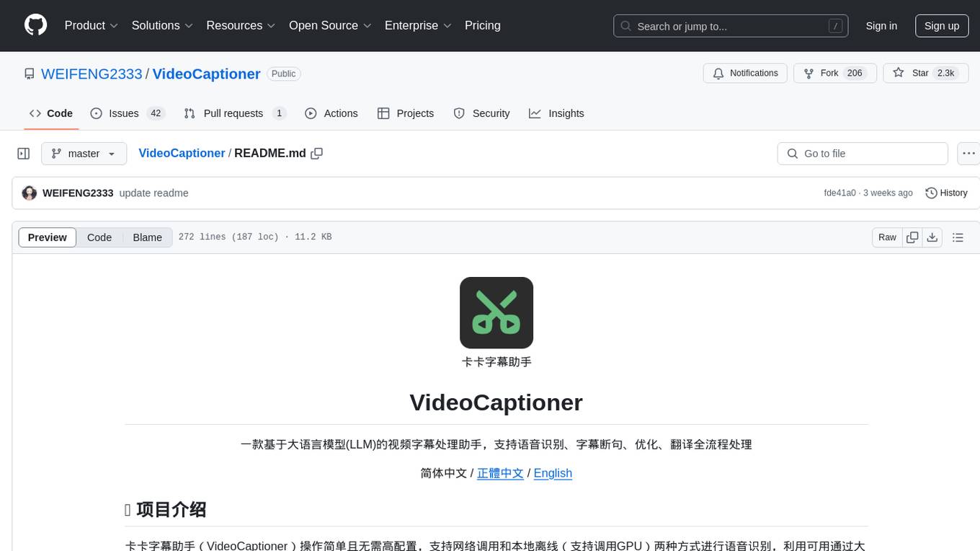Expand the Resources menu

click(x=241, y=25)
